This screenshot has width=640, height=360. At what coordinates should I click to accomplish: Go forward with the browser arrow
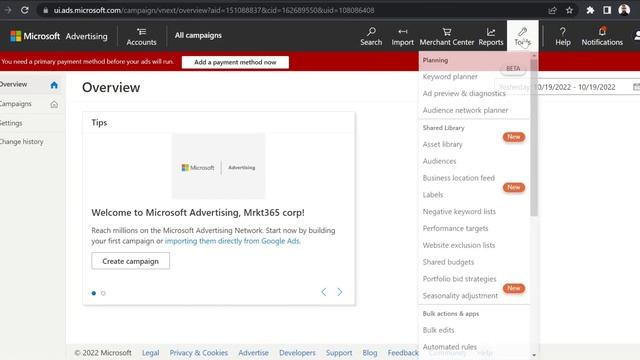[x=8, y=10]
